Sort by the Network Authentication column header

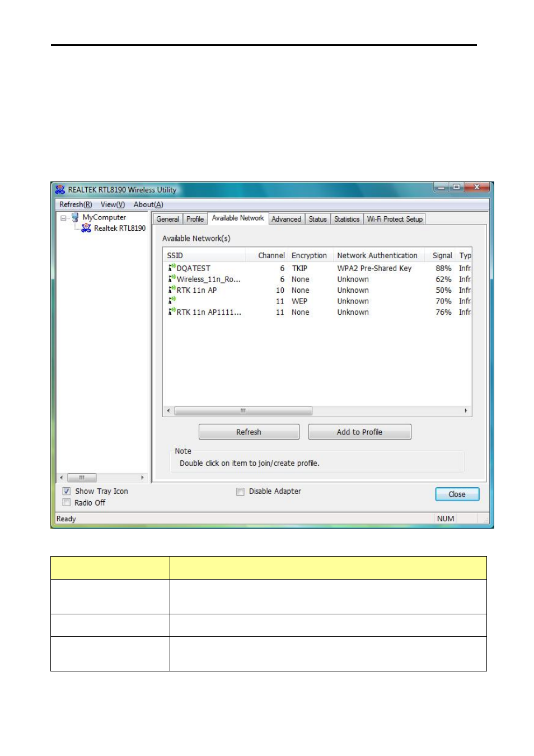[x=379, y=255]
